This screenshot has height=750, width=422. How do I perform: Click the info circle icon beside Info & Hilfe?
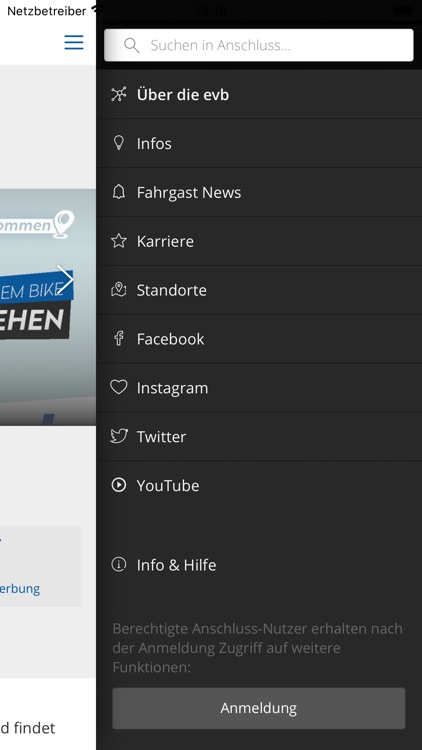(119, 564)
